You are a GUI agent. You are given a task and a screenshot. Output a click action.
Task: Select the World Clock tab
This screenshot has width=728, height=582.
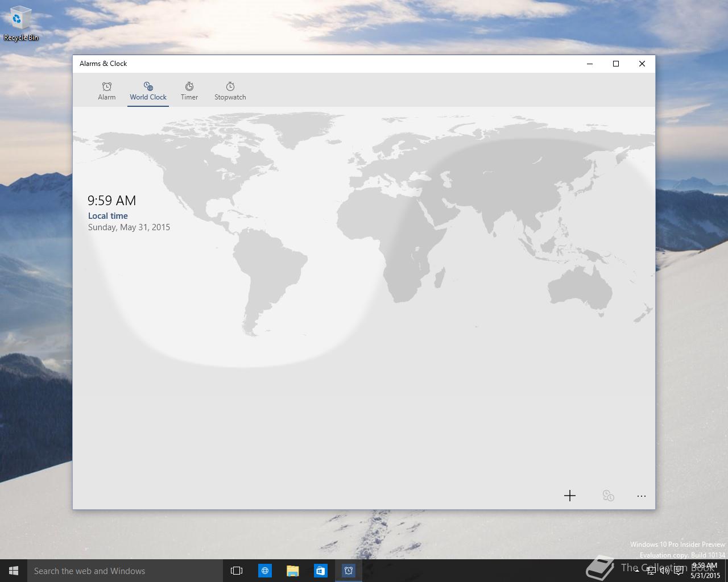click(148, 91)
